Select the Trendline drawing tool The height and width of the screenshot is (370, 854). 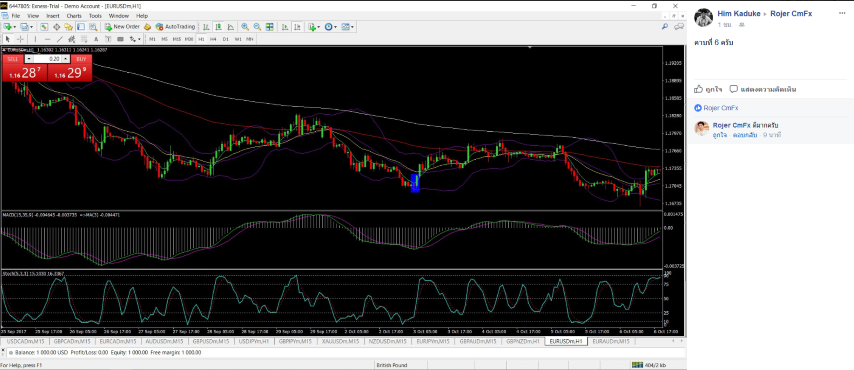[x=60, y=39]
